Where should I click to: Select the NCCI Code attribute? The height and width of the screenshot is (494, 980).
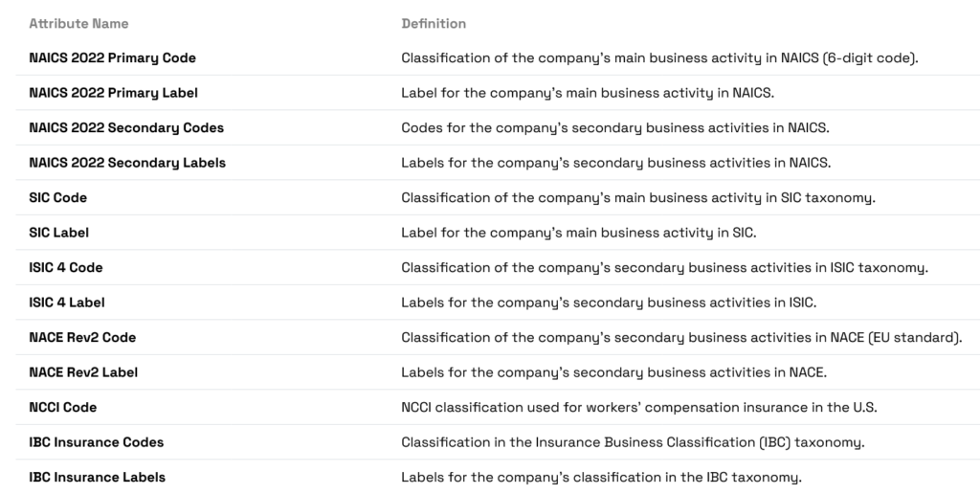pos(63,407)
